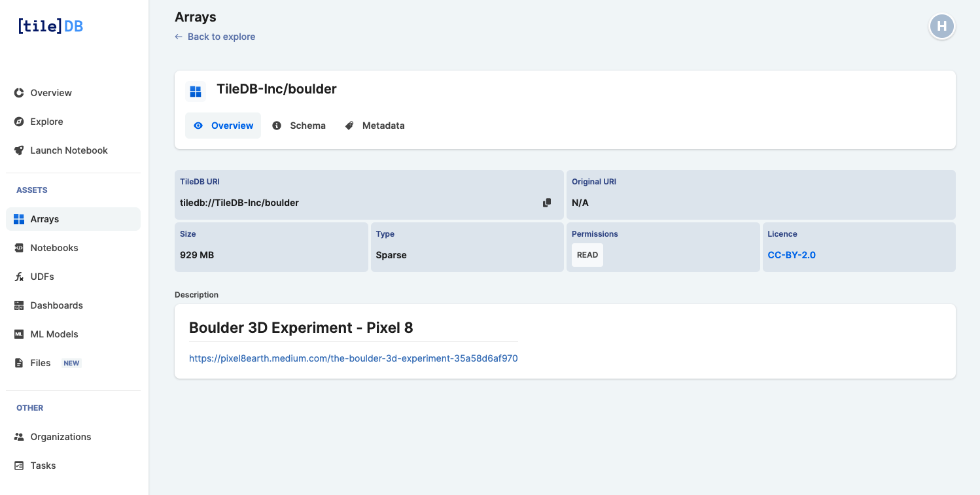Select the Overview tab with eye icon

[223, 126]
